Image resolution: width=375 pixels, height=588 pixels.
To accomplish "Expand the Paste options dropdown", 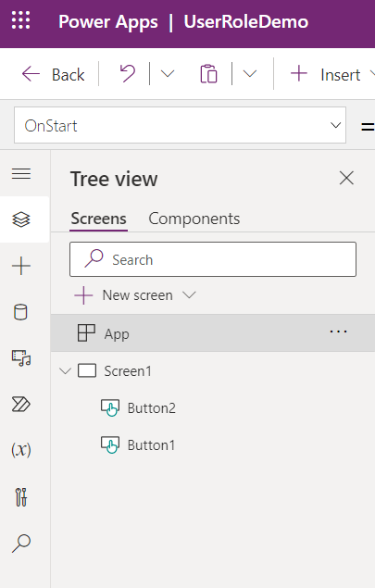I will click(x=250, y=73).
